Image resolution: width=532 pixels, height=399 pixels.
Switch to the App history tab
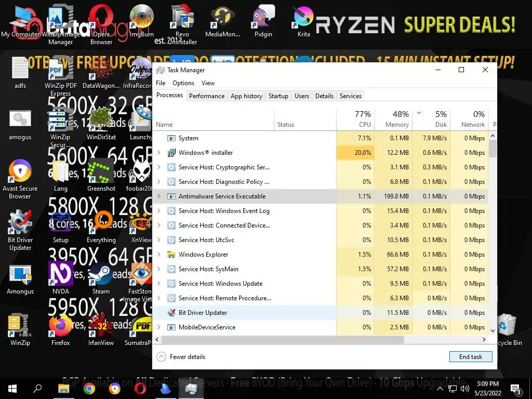[x=246, y=96]
